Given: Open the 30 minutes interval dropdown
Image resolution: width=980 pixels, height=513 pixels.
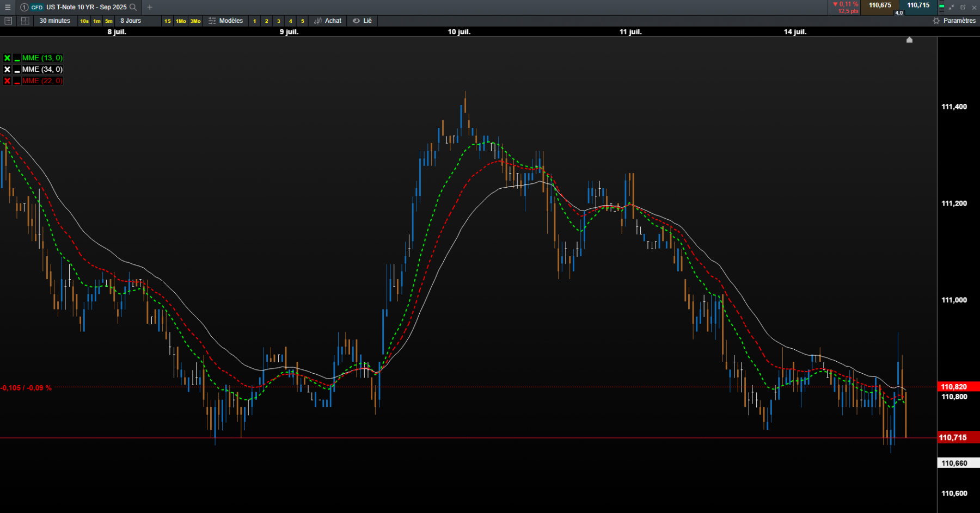Looking at the screenshot, I should coord(55,21).
